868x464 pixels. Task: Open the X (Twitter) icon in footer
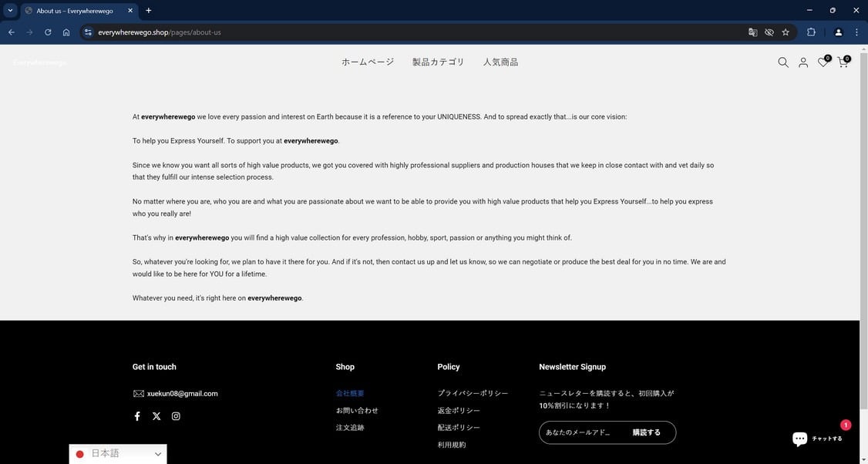156,416
